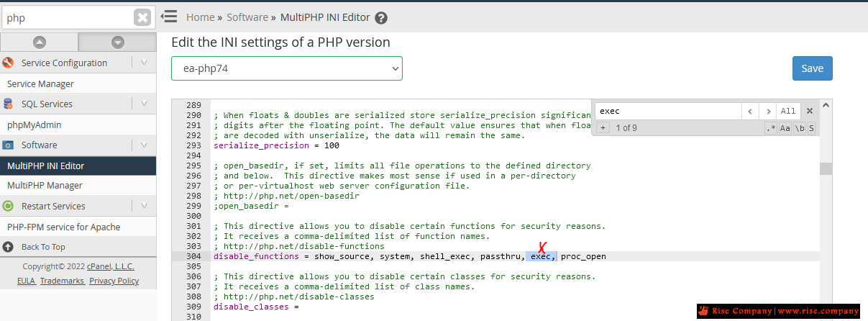Click the Back To Top arrow icon
The width and height of the screenshot is (868, 321).
point(9,247)
